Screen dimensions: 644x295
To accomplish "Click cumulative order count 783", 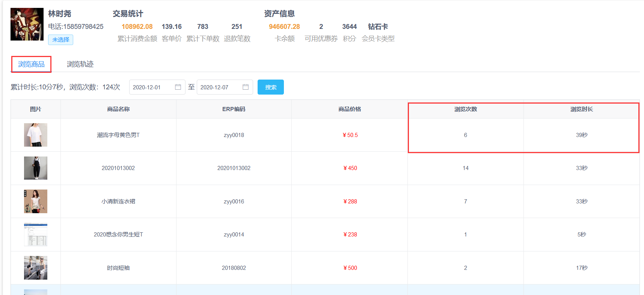I will 203,27.
